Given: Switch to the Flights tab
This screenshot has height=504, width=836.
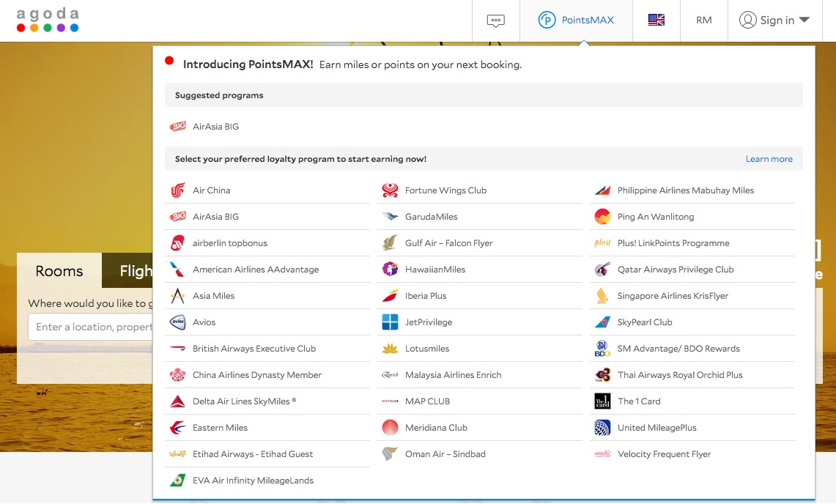Looking at the screenshot, I should click(x=128, y=271).
